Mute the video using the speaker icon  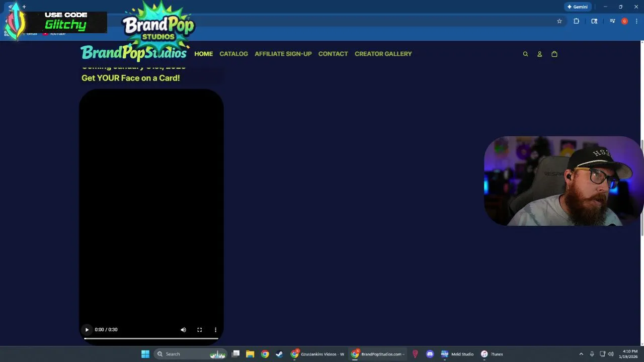click(x=183, y=330)
